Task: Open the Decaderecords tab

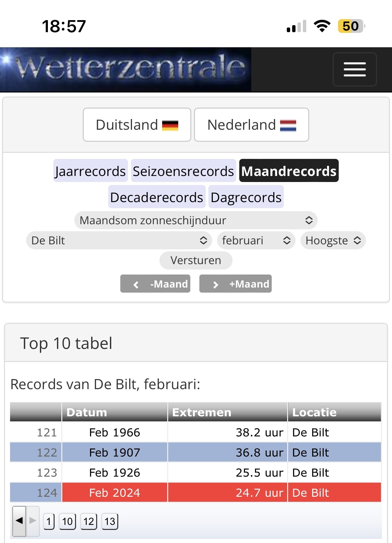Action: [x=156, y=197]
